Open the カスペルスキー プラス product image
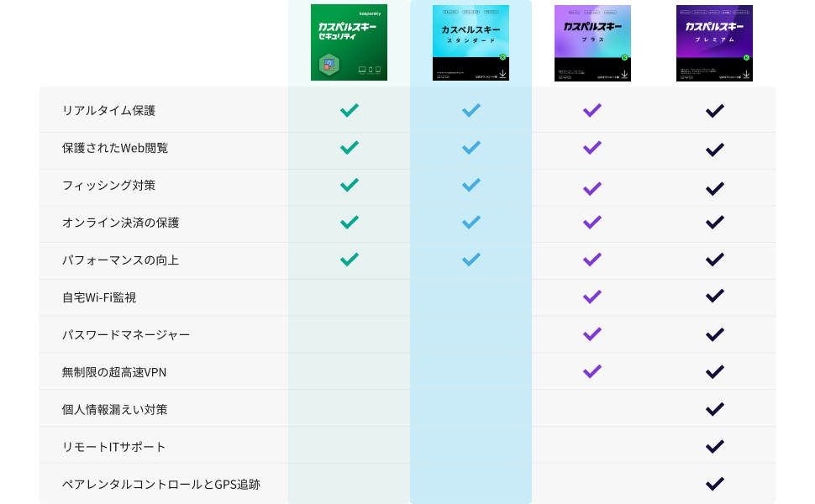 pos(592,42)
